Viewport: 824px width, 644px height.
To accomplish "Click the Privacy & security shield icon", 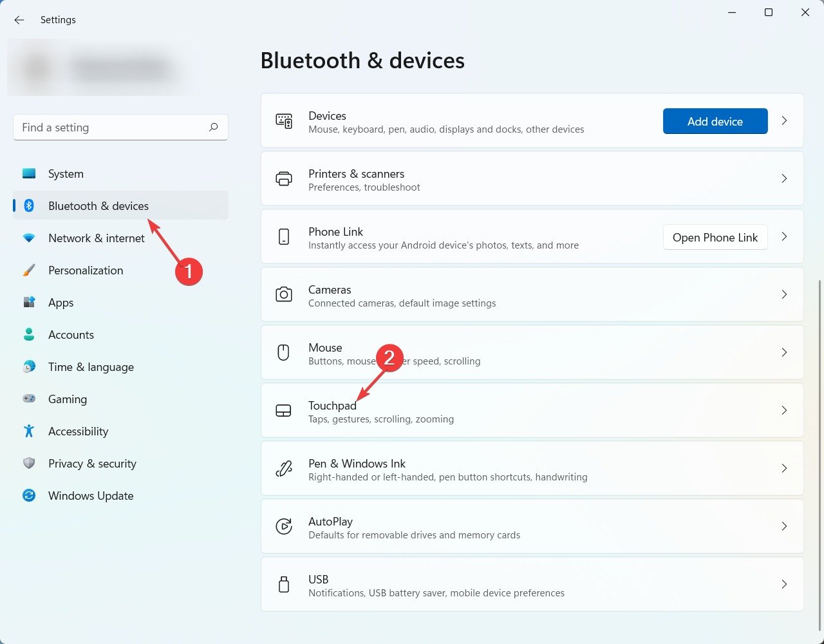I will (x=29, y=463).
